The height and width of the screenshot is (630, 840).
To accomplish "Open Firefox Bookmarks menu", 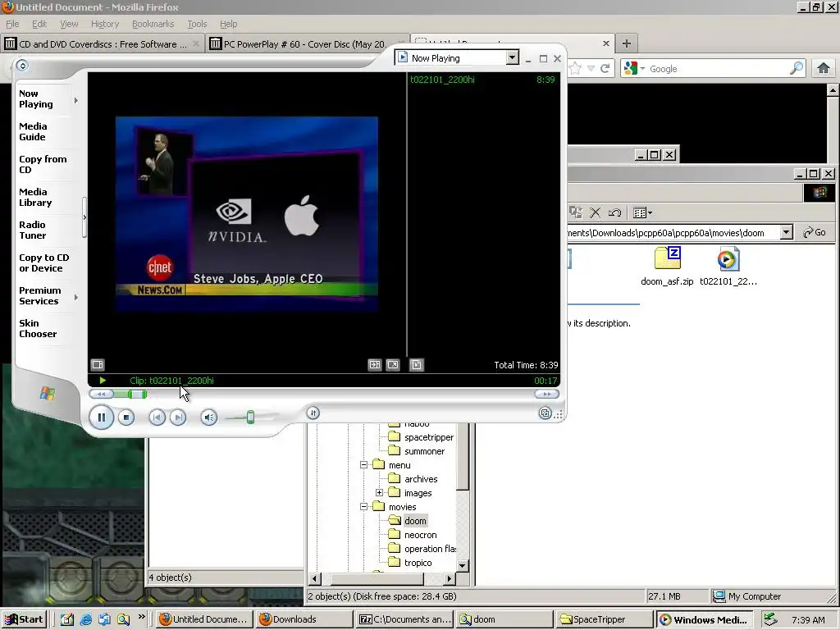I will [153, 24].
